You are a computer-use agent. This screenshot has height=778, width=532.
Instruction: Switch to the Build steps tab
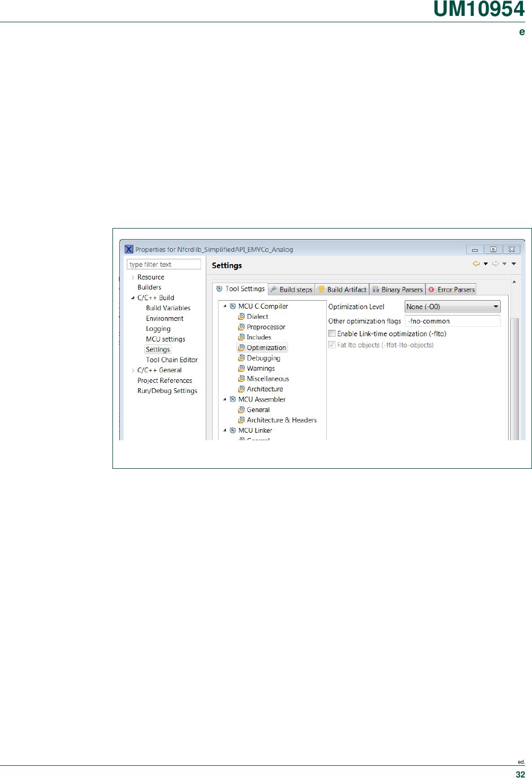point(291,290)
